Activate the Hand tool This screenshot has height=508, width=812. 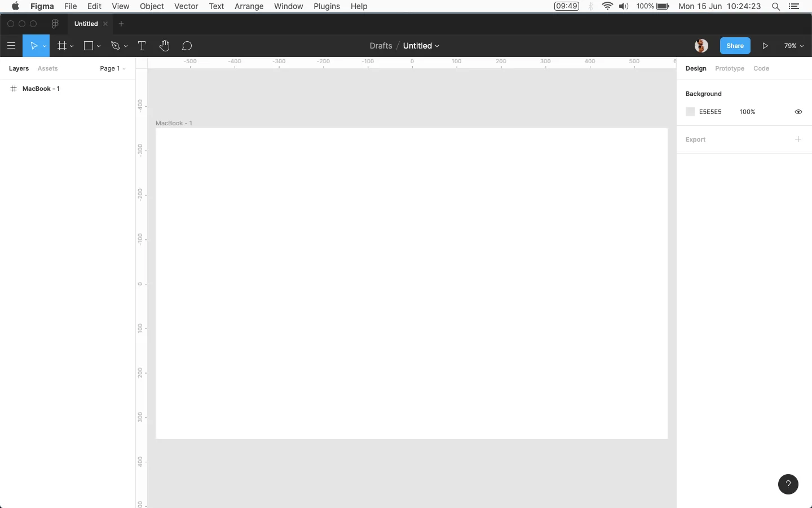[165, 46]
